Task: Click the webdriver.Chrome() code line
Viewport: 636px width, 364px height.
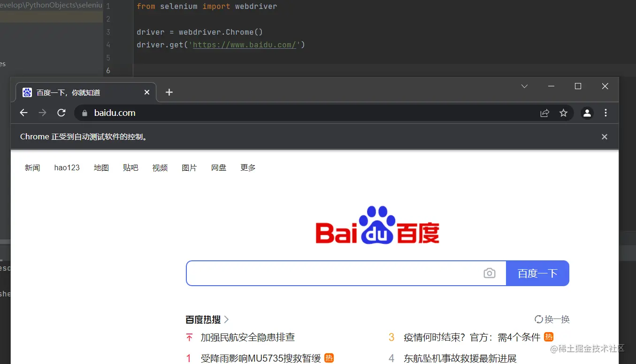Action: click(x=200, y=32)
